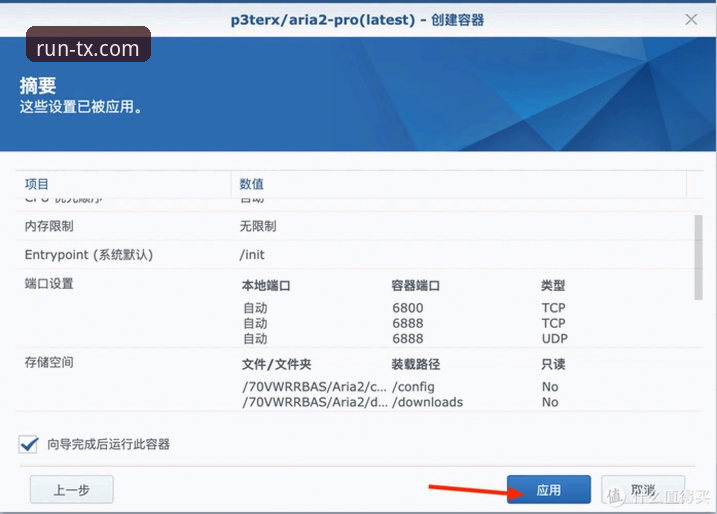This screenshot has width=717, height=514.
Task: Close the create container dialog
Action: tap(691, 19)
